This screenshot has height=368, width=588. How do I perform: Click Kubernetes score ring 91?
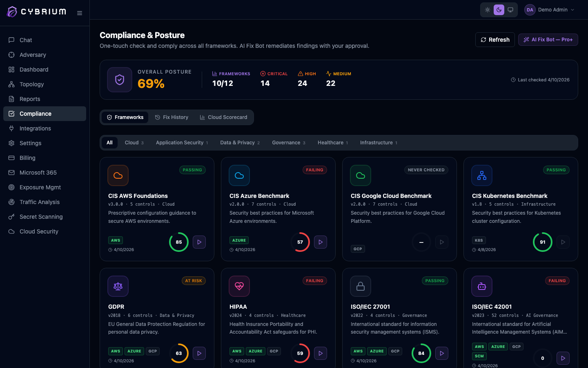click(x=543, y=242)
